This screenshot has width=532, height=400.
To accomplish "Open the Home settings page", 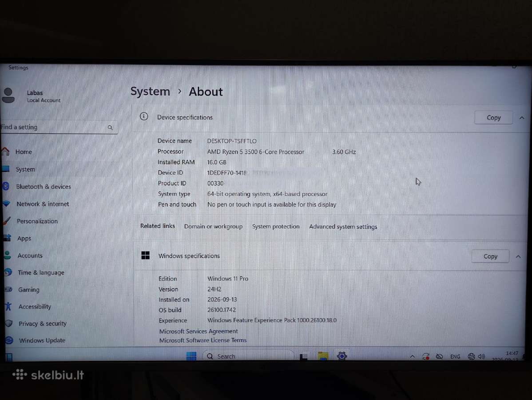I will 24,152.
